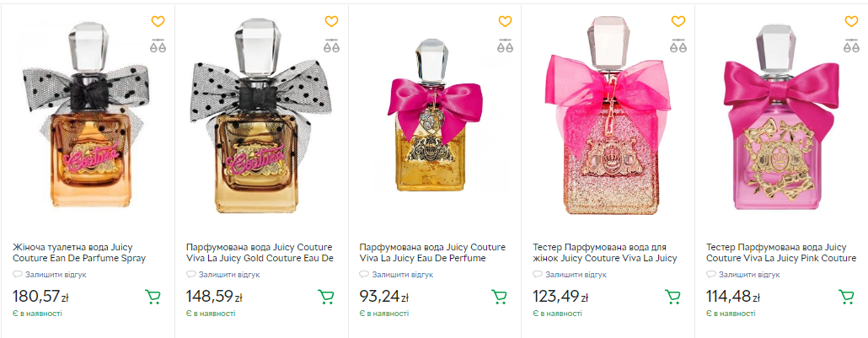
Task: Add 180,57 zł perfume to cart
Action: (x=153, y=297)
